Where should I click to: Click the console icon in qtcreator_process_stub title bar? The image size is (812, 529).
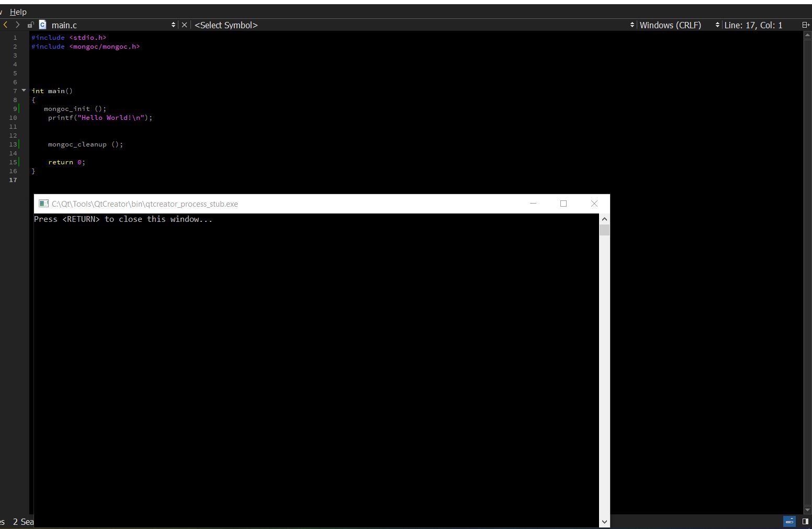coord(43,204)
